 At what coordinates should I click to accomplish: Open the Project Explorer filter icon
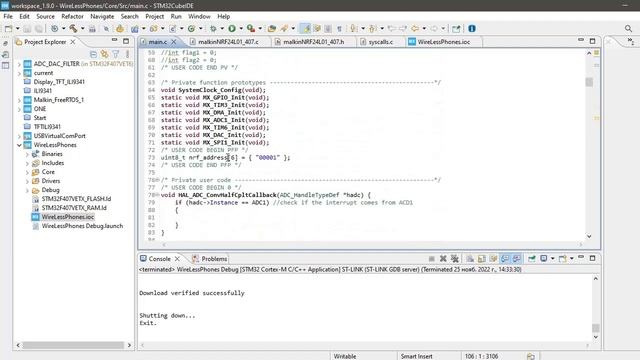click(116, 54)
